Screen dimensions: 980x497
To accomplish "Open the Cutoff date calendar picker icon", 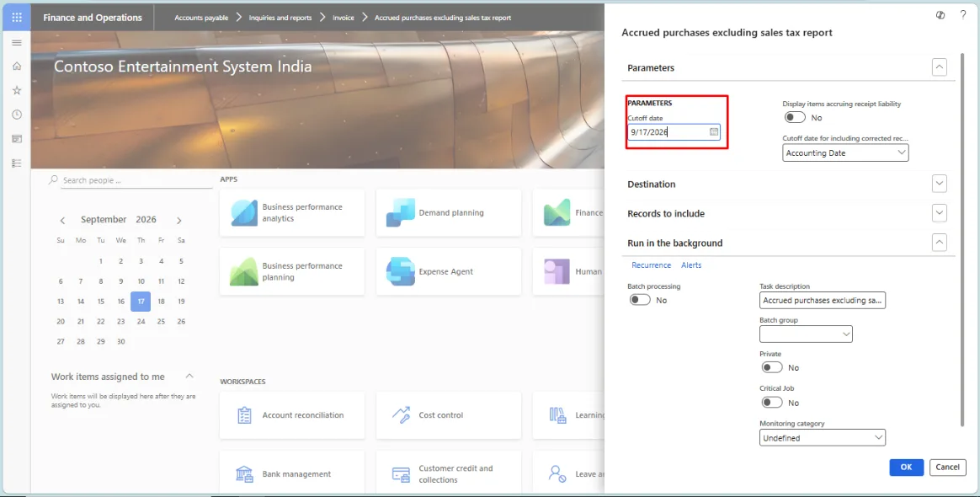I will [x=714, y=132].
